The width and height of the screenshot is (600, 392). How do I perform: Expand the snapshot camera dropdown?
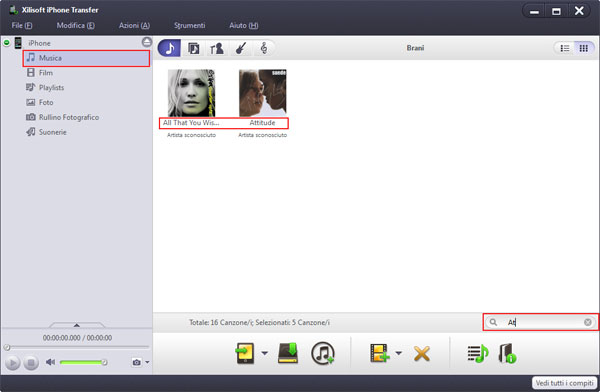147,362
